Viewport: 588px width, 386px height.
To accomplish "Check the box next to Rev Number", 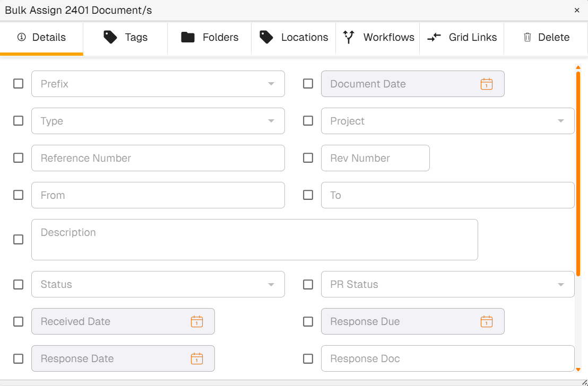I will (x=308, y=158).
